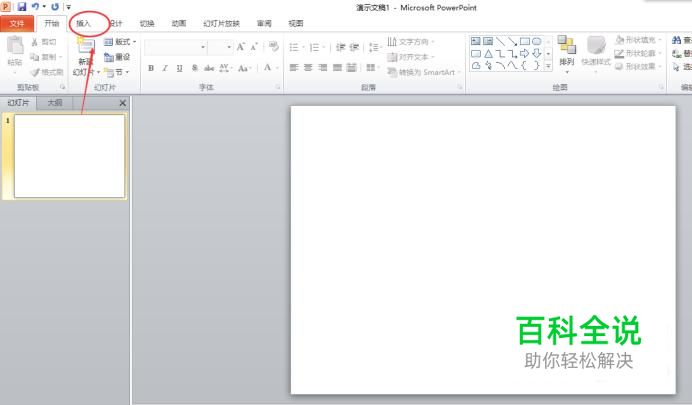Open the 文件 File tab
This screenshot has width=692, height=405.
click(17, 23)
